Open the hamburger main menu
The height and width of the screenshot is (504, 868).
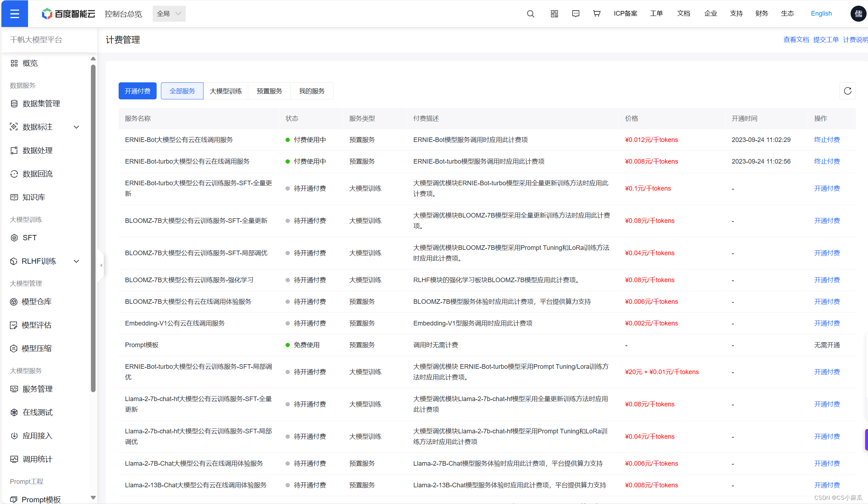15,13
